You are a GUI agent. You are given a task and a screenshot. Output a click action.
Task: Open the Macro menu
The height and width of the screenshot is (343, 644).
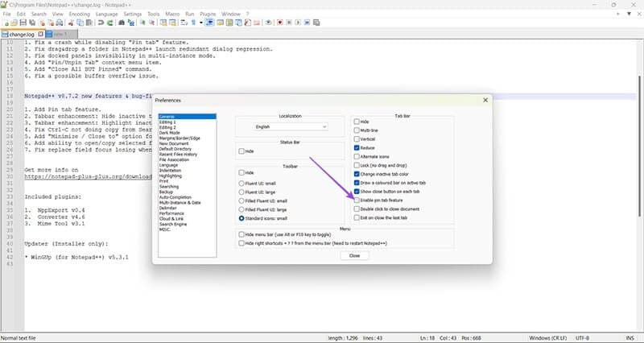172,14
